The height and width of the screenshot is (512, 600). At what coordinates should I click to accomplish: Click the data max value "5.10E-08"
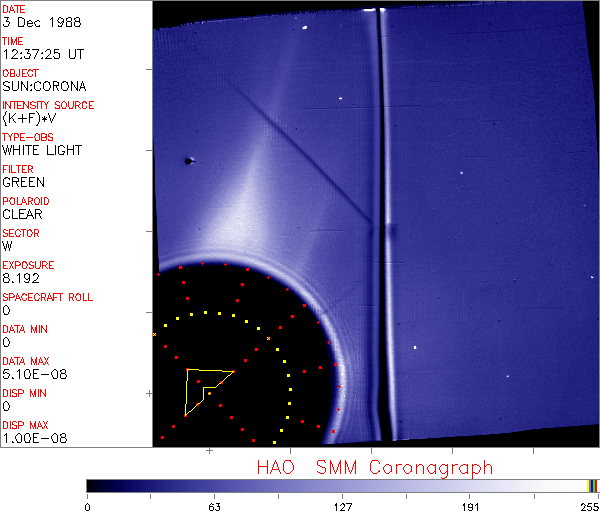pos(35,374)
